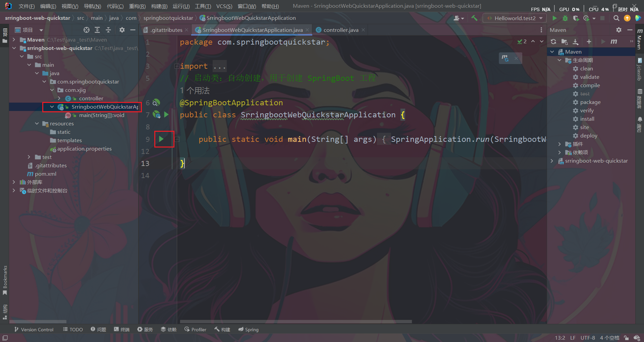644x342 pixels.
Task: Collapse all in project panel
Action: tap(108, 30)
